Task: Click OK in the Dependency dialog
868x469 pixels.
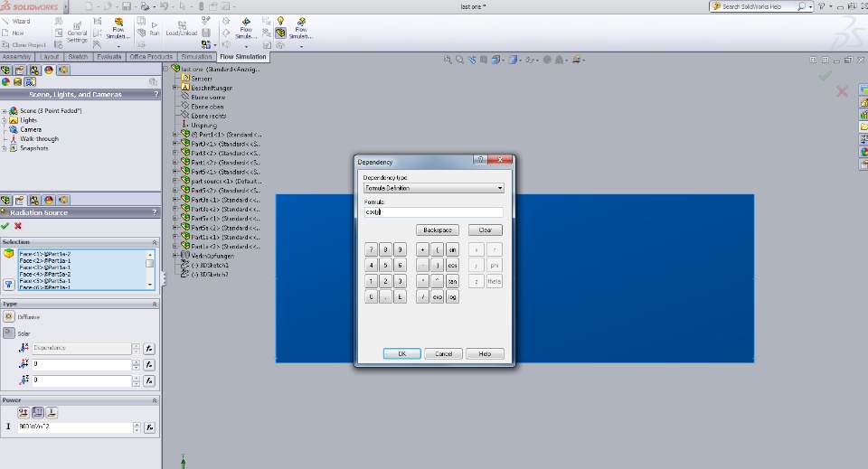Action: (x=401, y=353)
